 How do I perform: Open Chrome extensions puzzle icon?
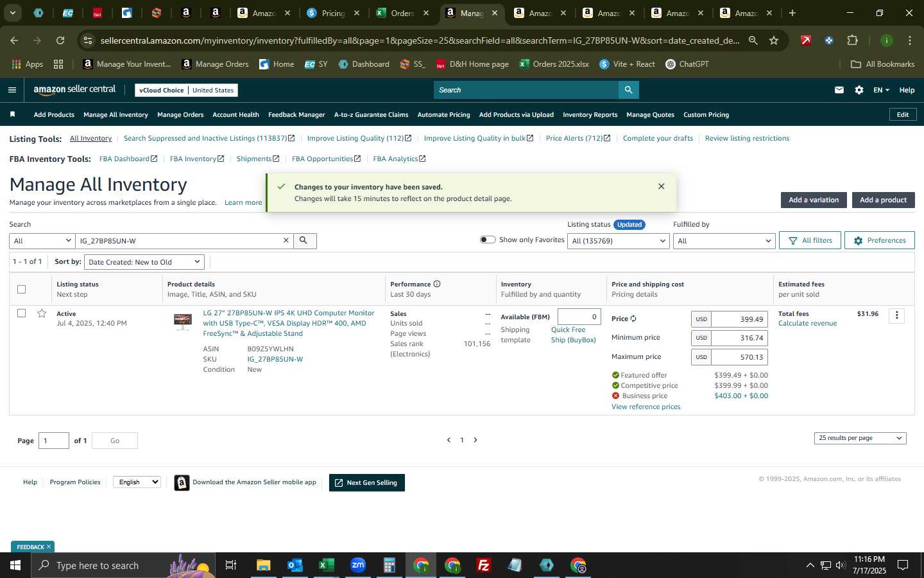pos(853,40)
